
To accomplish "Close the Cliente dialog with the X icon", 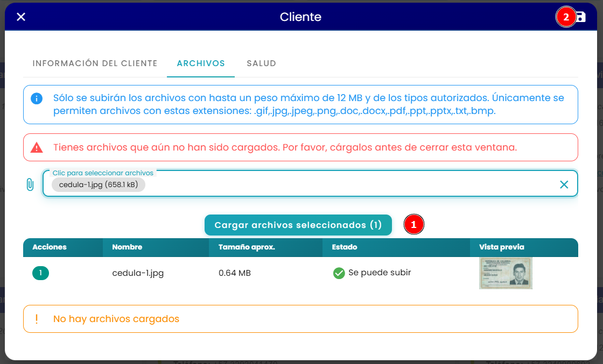I will click(21, 17).
